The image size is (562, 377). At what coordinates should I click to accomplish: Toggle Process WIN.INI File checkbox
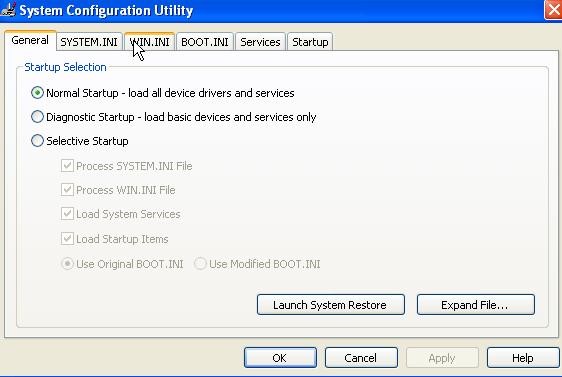67,190
